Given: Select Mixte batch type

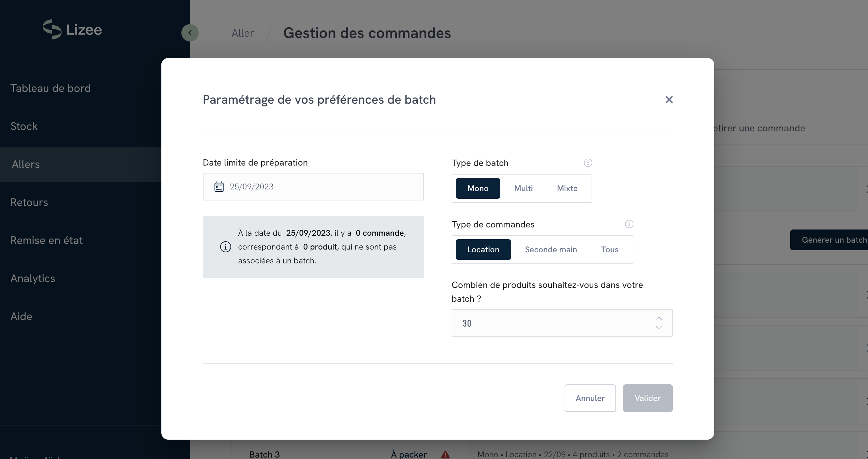Looking at the screenshot, I should tap(567, 188).
